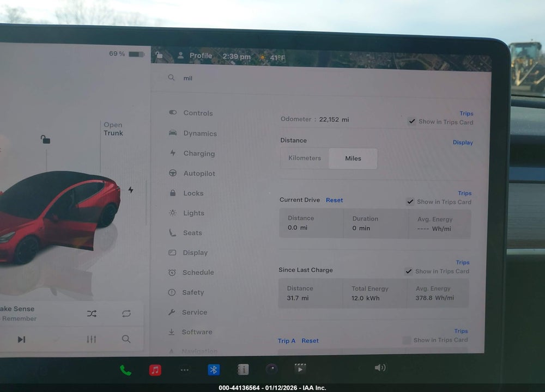Image resolution: width=545 pixels, height=392 pixels.
Task: Check Trip A Show in Trips Card
Action: (x=407, y=340)
